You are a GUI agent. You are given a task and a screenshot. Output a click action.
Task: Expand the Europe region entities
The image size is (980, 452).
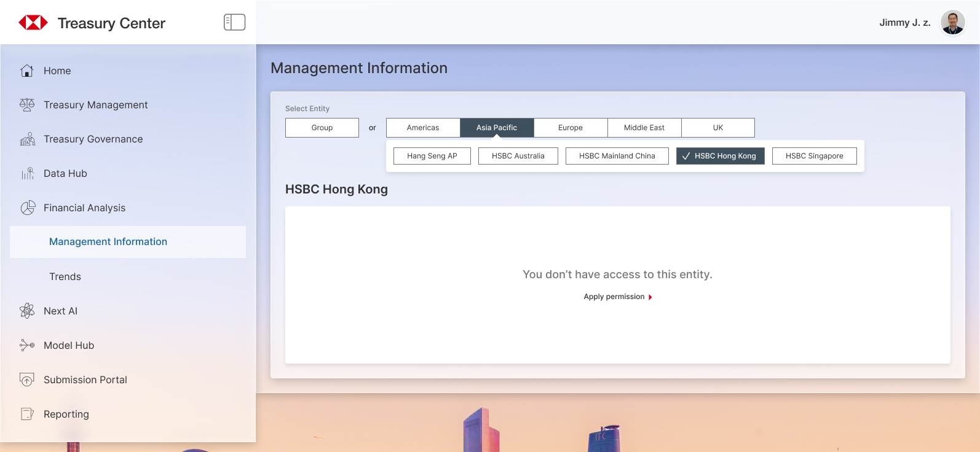point(570,128)
